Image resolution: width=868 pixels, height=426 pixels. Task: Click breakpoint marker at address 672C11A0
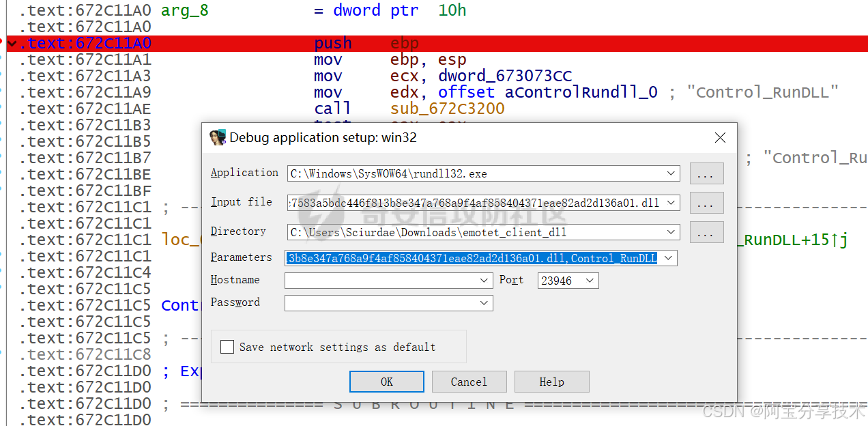click(x=2, y=43)
